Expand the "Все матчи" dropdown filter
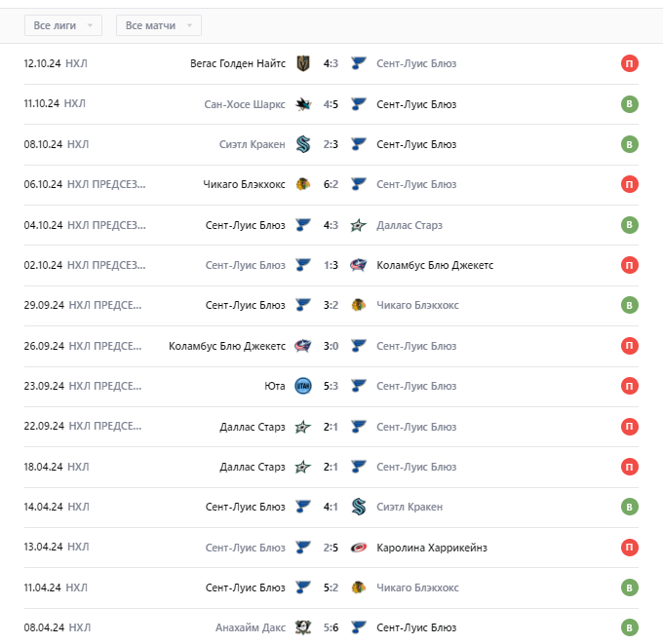Screen dimensions: 663x644 [158, 25]
